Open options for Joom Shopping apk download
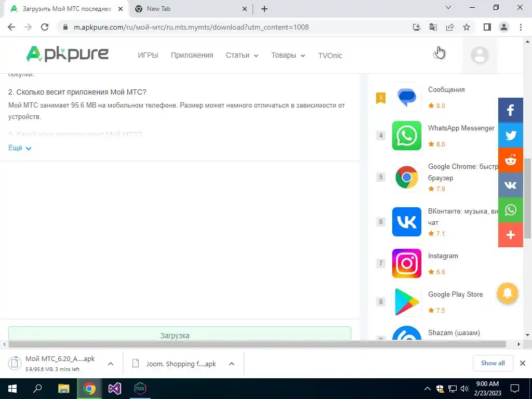This screenshot has height=399, width=532. coord(232,364)
